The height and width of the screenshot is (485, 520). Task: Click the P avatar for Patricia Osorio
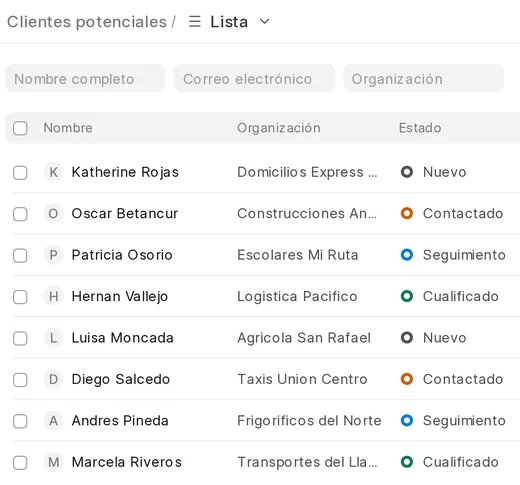(x=53, y=255)
